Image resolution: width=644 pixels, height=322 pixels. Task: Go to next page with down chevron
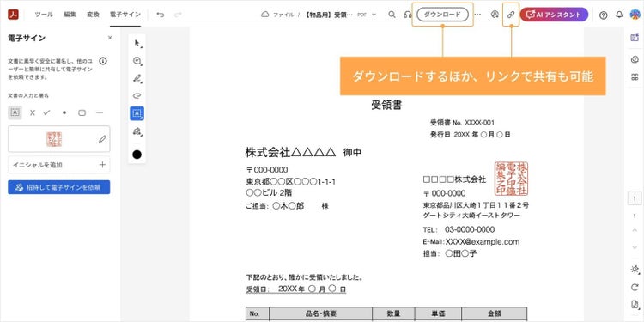tap(635, 247)
